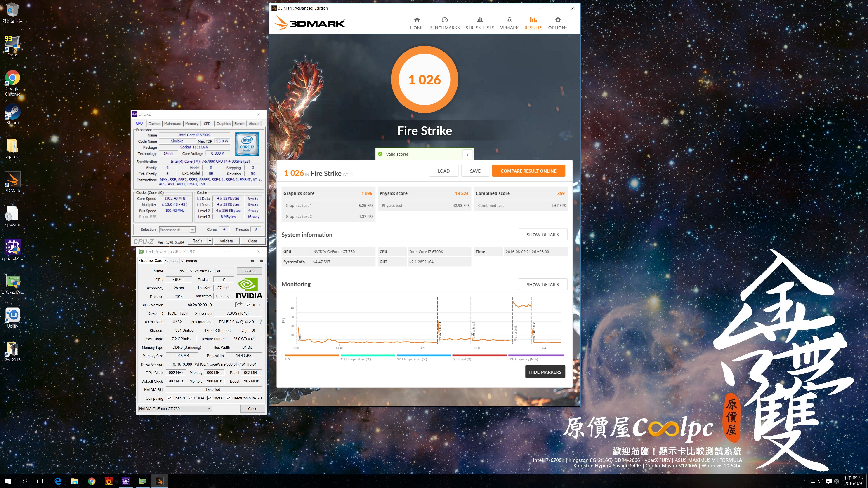Click COMPARE RESULT ONLINE button

(528, 171)
